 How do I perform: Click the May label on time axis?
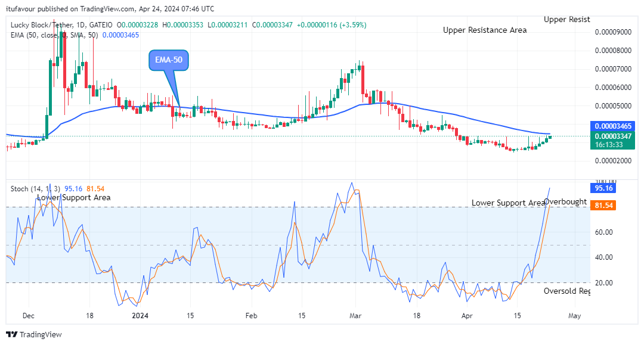pos(575,315)
